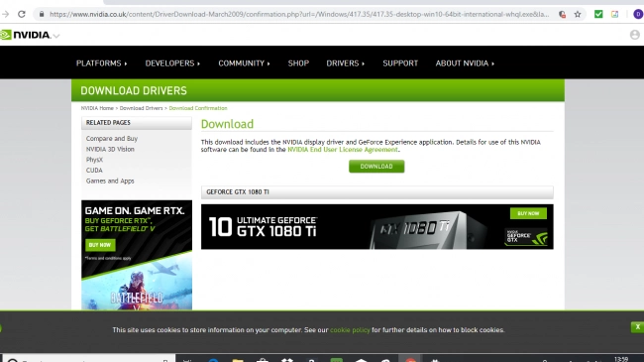644x362 pixels.
Task: Bookmark this page with the star icon
Action: pyautogui.click(x=578, y=15)
